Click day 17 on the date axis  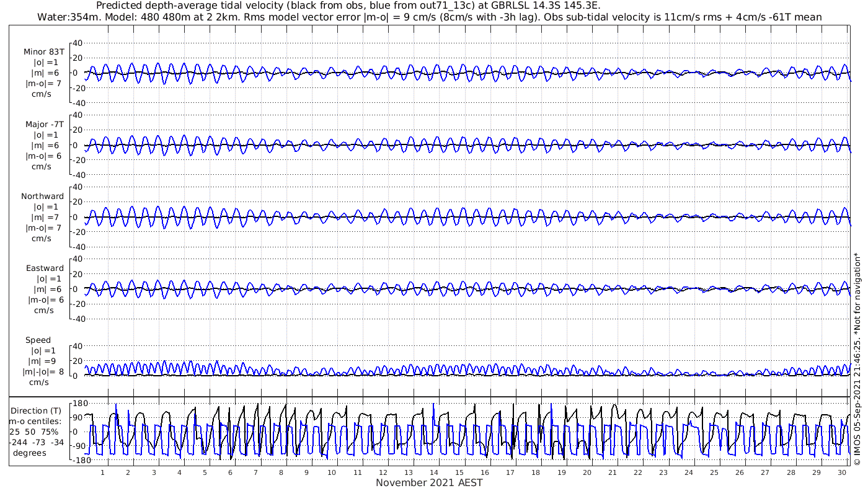tap(510, 472)
